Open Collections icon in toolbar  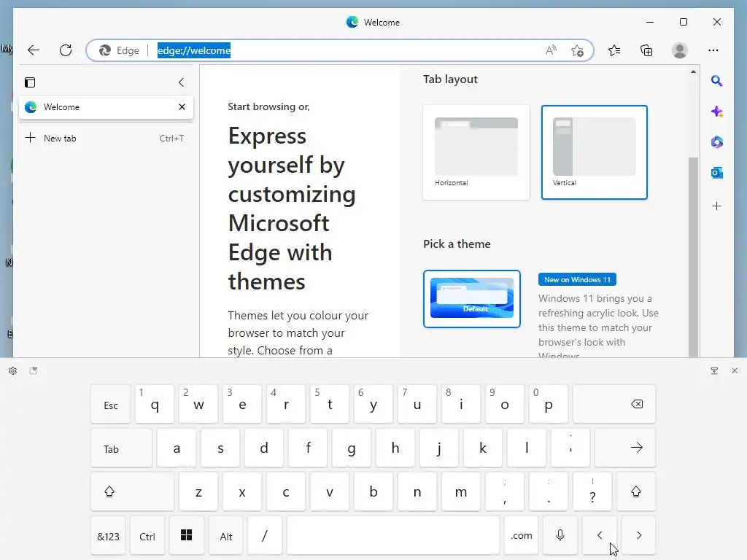[646, 50]
